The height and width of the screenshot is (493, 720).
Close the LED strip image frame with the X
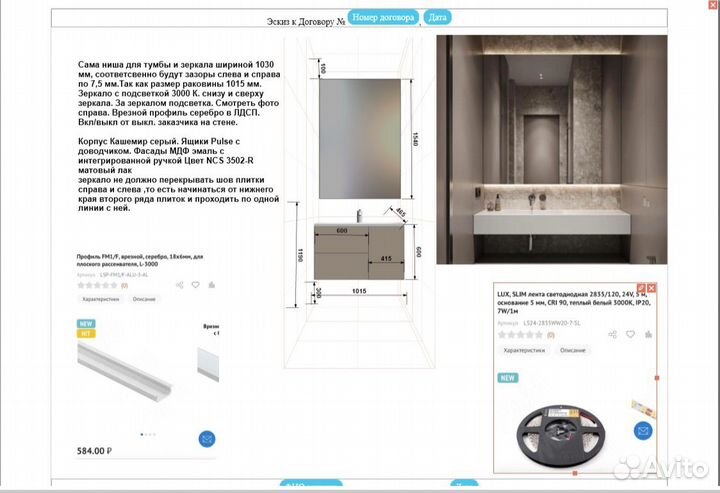(654, 289)
